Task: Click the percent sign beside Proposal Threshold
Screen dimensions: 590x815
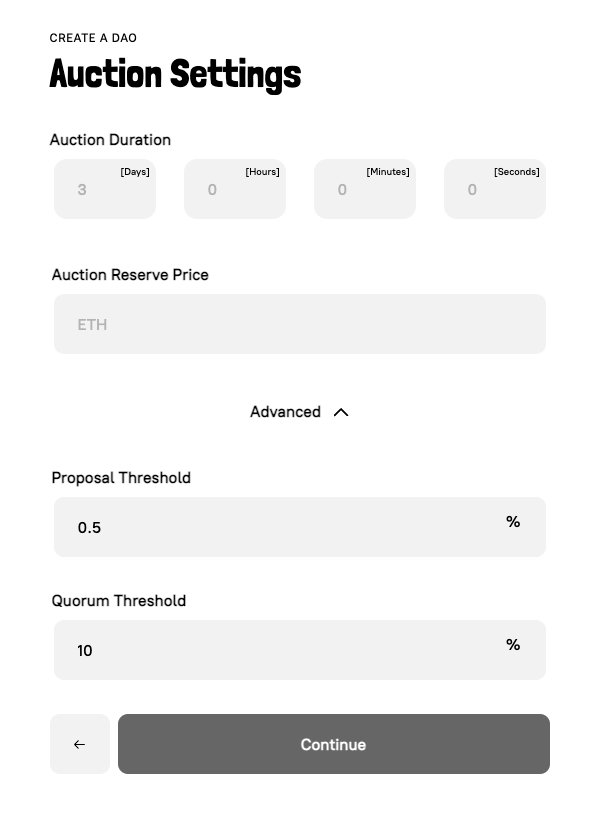Action: click(513, 521)
